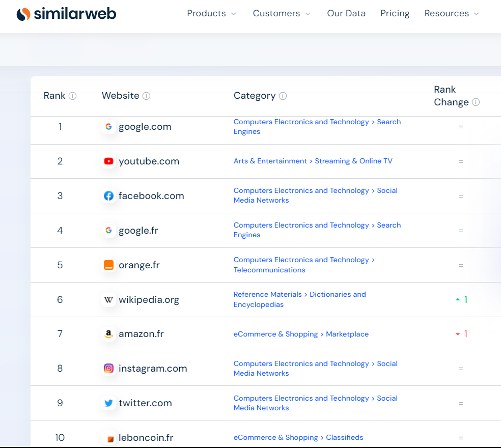
Task: Click the info icon beside Rank header
Action: [72, 96]
